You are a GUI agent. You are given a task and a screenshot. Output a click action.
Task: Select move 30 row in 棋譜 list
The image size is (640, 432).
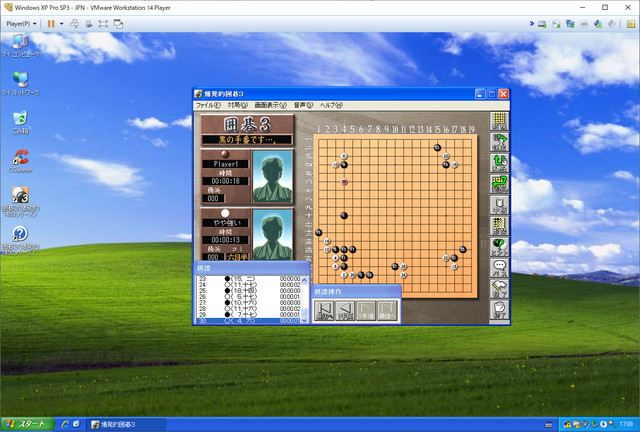[249, 321]
